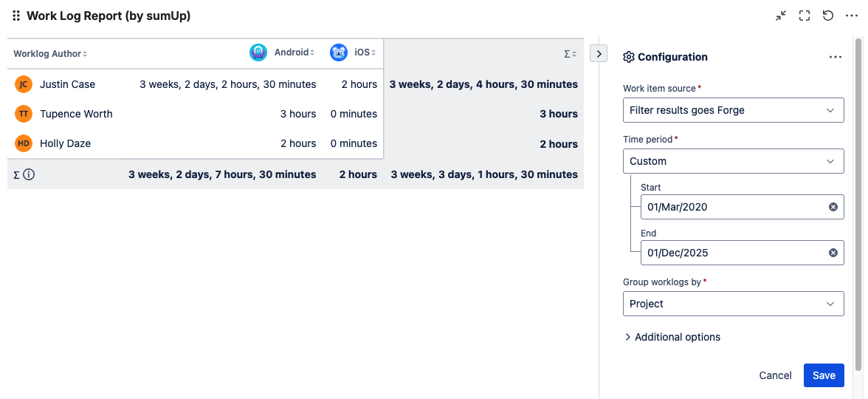Viewport: 868px width, 399px height.
Task: Refresh the Work Log Report gadget
Action: pyautogui.click(x=828, y=16)
